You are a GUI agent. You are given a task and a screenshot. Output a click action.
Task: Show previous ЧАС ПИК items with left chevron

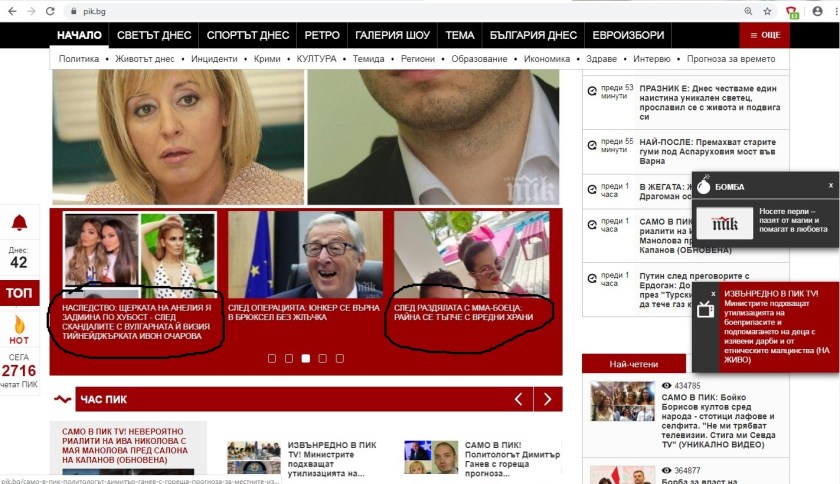(x=518, y=400)
